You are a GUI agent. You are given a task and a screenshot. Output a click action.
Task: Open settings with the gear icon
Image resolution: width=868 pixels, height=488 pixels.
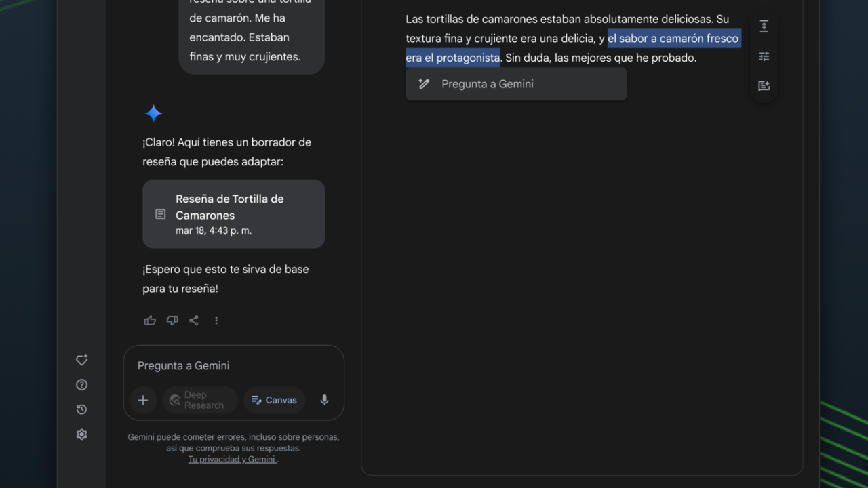tap(82, 434)
